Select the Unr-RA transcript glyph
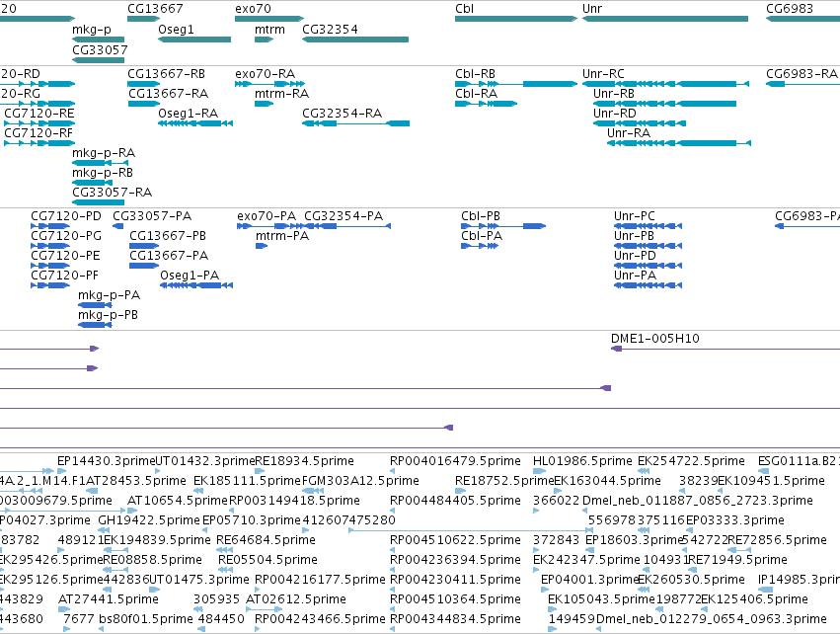Image resolution: width=840 pixels, height=634 pixels. [679, 143]
